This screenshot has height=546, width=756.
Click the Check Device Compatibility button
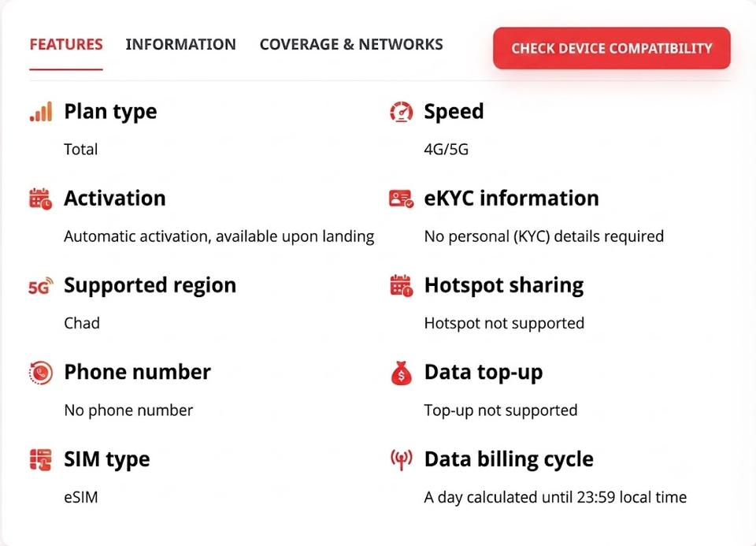pos(611,48)
